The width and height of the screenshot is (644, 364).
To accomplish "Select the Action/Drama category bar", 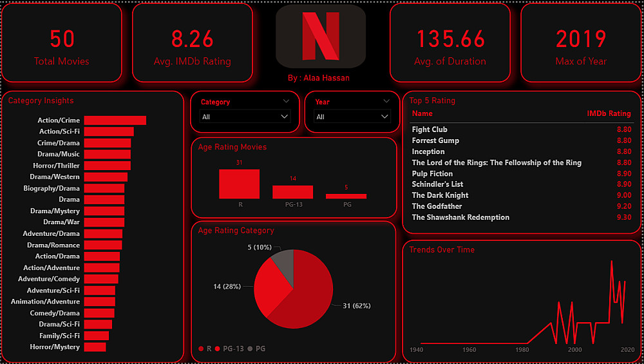I will point(102,256).
